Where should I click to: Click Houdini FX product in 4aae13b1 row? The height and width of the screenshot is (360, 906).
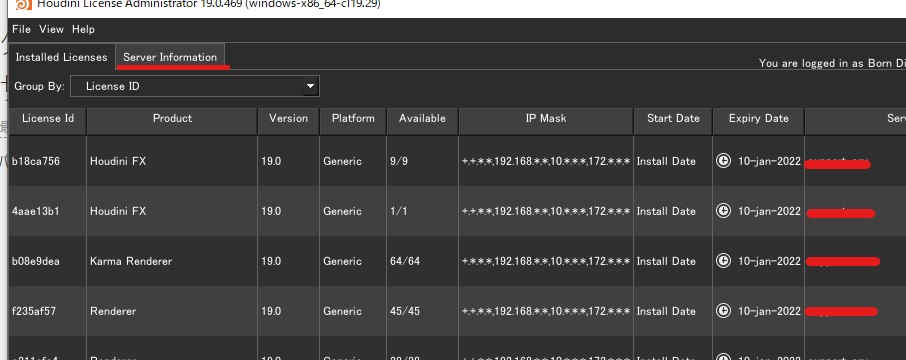coord(172,211)
